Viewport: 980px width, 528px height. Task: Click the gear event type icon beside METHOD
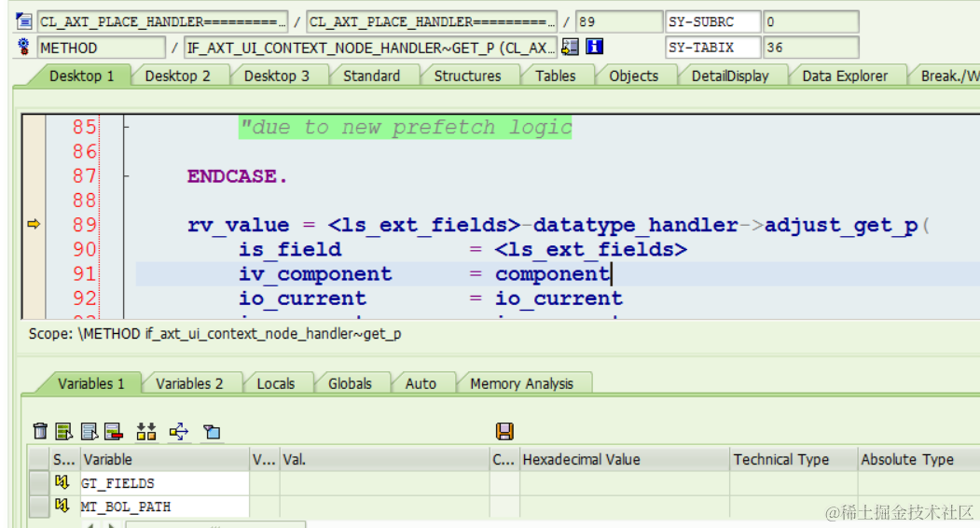tap(23, 47)
